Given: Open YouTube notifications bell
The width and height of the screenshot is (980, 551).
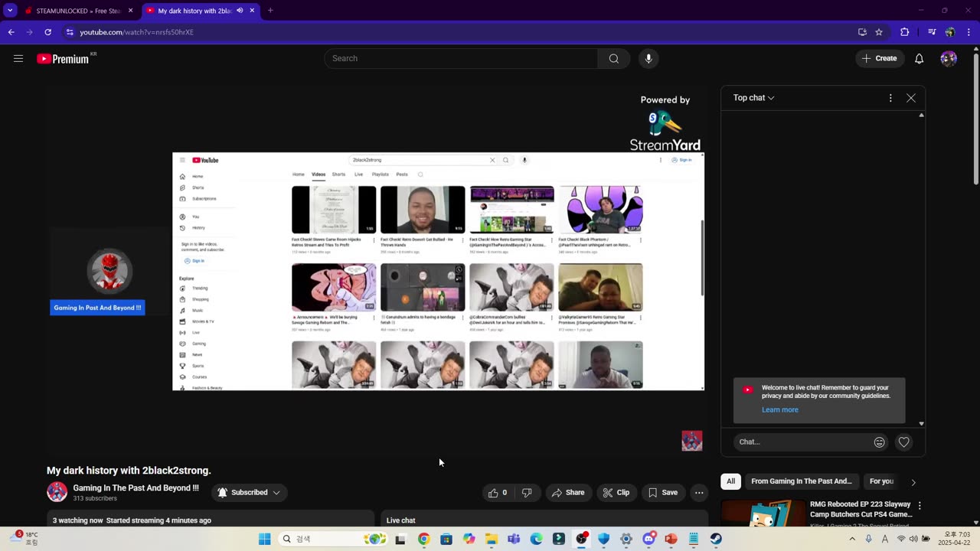Looking at the screenshot, I should pos(920,58).
